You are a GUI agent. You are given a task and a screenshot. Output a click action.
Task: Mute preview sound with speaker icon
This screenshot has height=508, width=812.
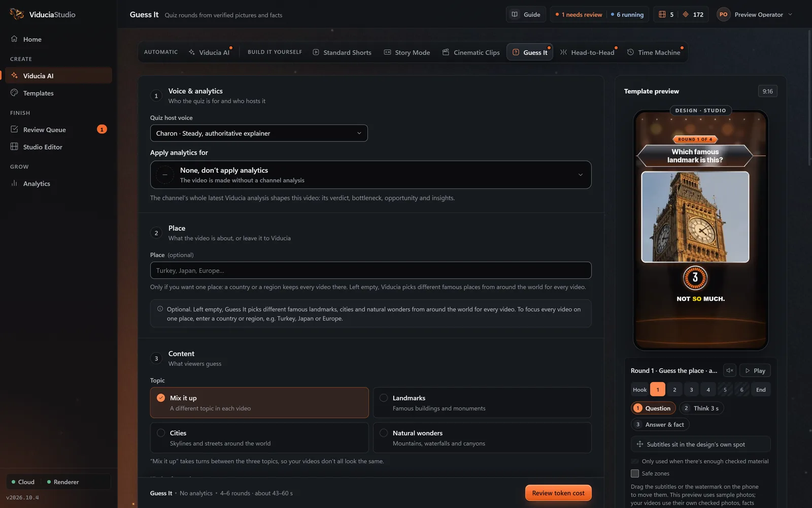click(729, 370)
